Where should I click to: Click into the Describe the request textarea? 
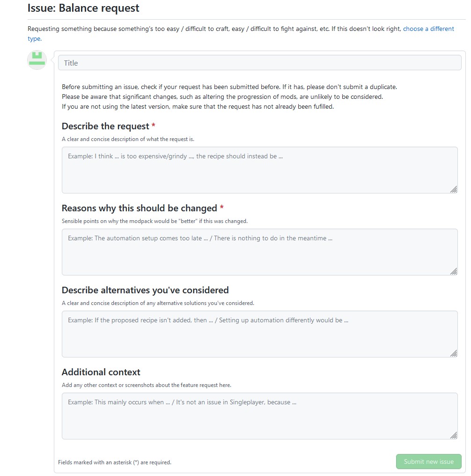click(259, 170)
